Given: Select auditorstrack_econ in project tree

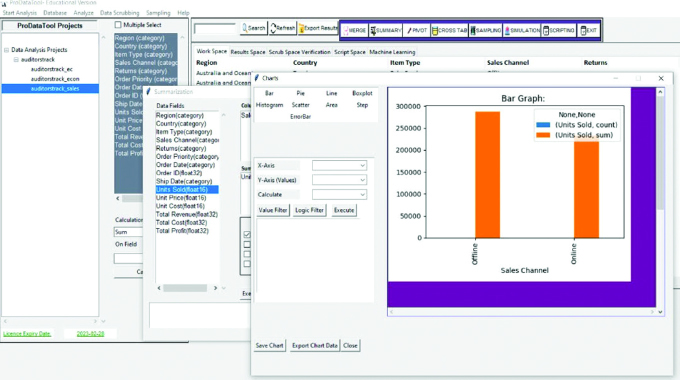Looking at the screenshot, I should point(55,79).
